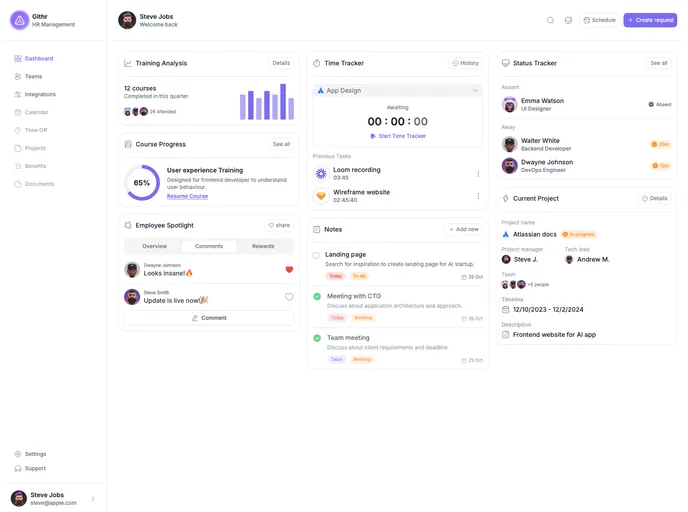
Task: Click the Wireframe website Sketch icon
Action: (x=321, y=196)
